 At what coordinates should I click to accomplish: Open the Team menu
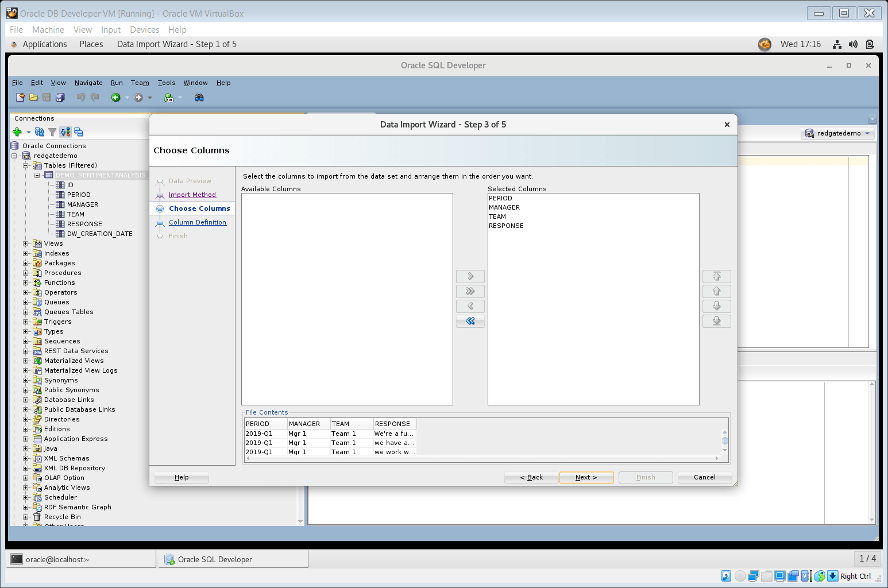click(x=140, y=83)
